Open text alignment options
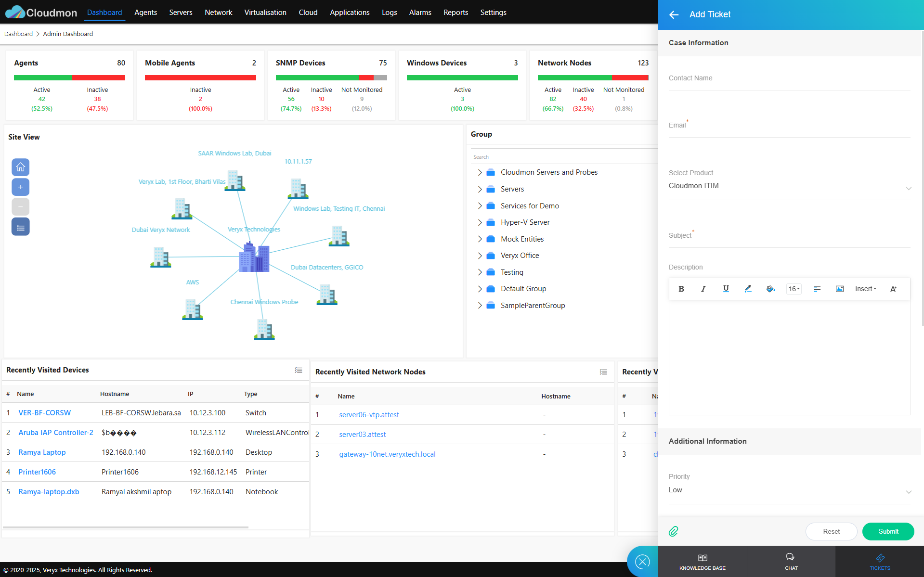Image resolution: width=924 pixels, height=577 pixels. [817, 289]
